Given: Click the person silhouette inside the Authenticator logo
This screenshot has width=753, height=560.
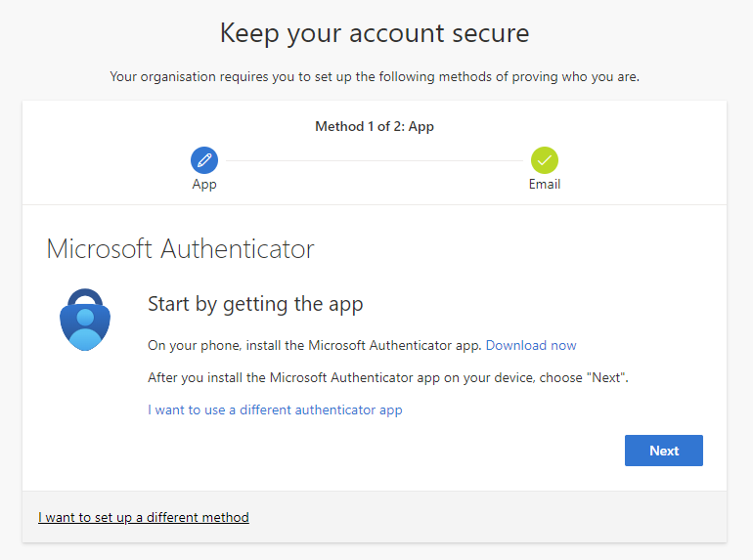Looking at the screenshot, I should coord(85,329).
